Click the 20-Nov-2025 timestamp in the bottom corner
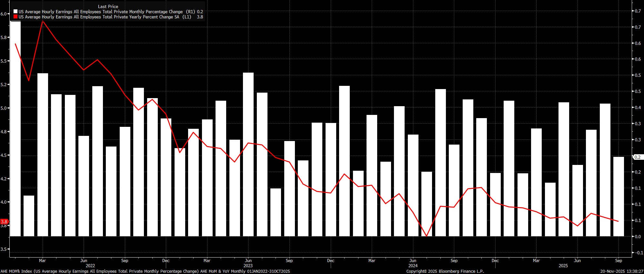644x274 pixels. pos(621,271)
